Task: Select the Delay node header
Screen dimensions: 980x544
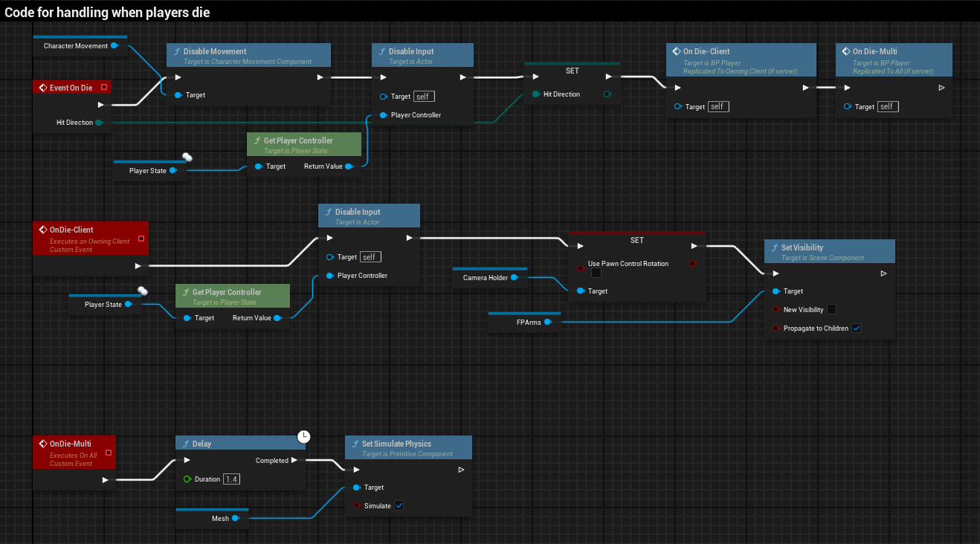Action: 240,444
